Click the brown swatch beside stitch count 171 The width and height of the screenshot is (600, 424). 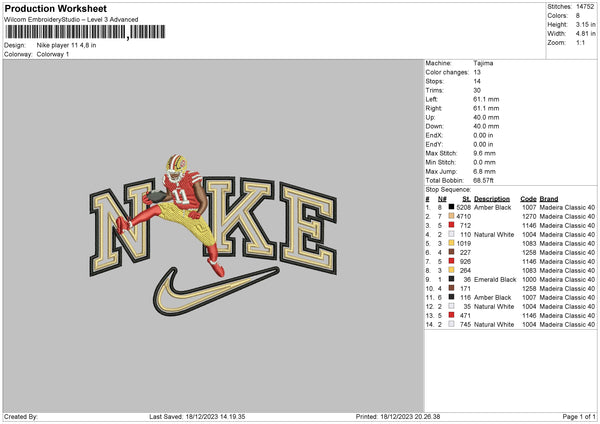452,288
